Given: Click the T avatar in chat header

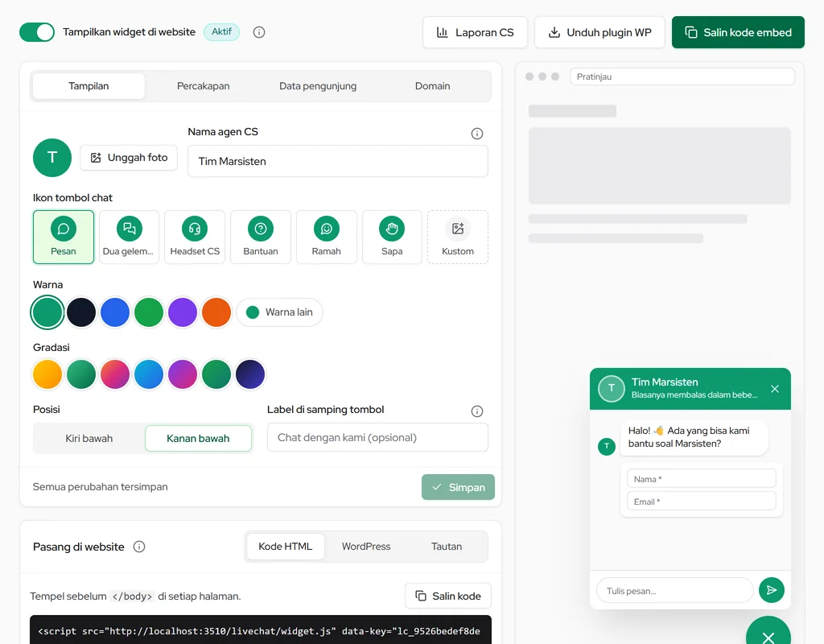Looking at the screenshot, I should (x=612, y=389).
